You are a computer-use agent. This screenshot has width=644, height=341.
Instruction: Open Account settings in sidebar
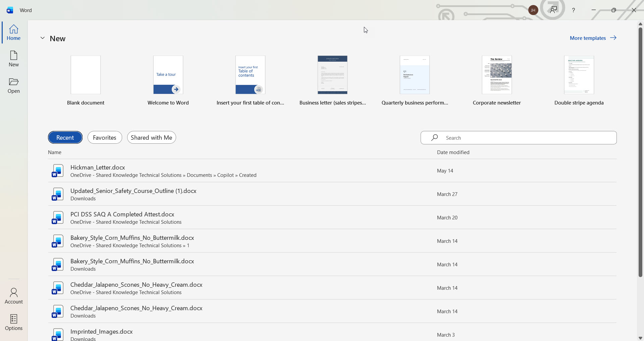pyautogui.click(x=14, y=296)
